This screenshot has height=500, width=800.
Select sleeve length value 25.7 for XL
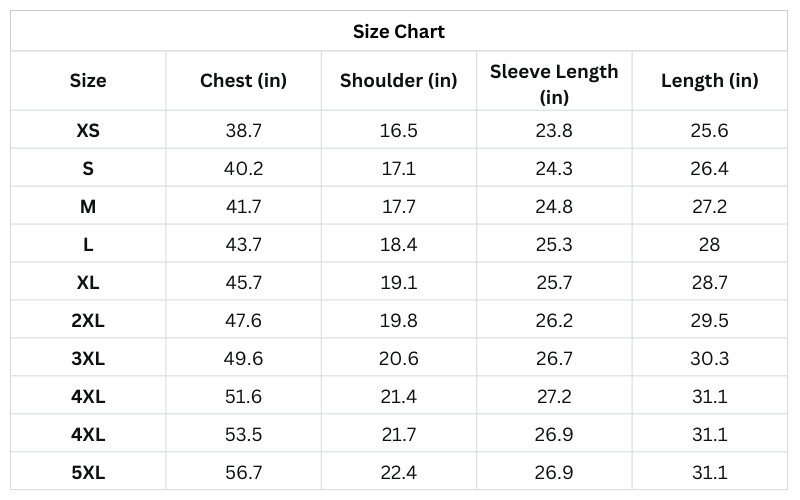(554, 282)
